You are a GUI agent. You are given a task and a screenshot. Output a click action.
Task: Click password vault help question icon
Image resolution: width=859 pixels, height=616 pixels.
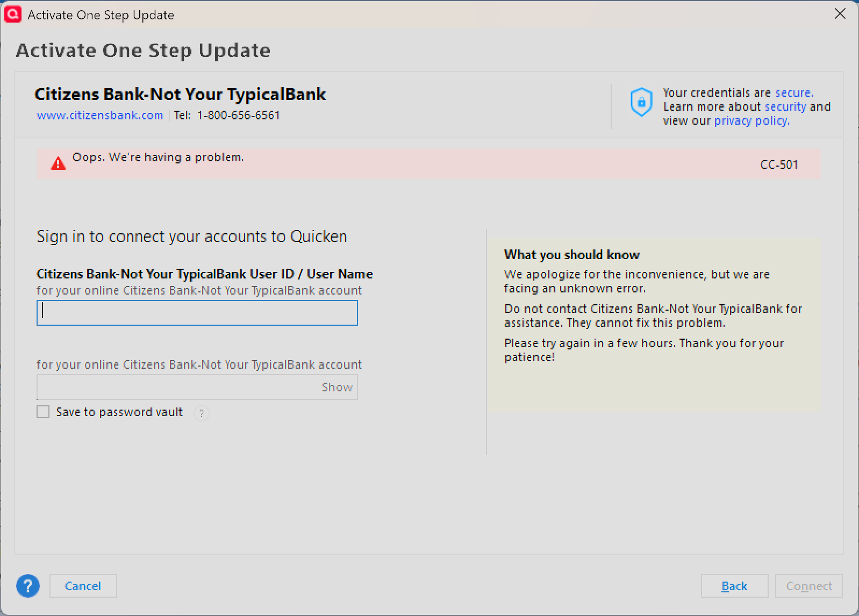tap(202, 413)
